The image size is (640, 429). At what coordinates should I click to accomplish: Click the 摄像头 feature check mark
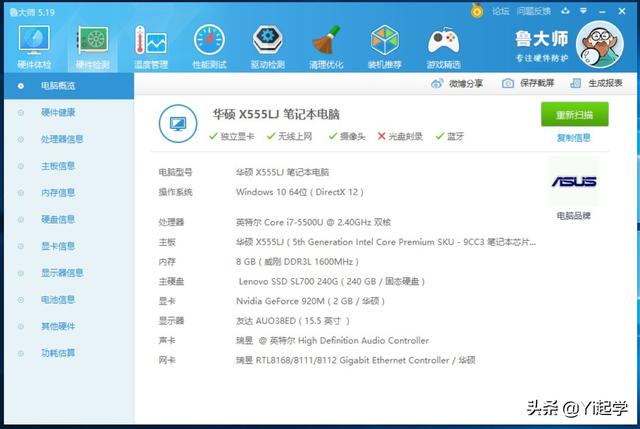[333, 136]
